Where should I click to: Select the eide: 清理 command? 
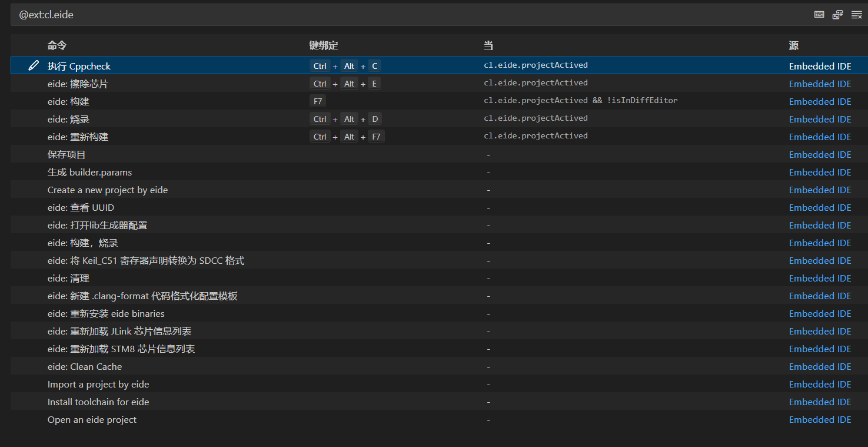pyautogui.click(x=68, y=278)
